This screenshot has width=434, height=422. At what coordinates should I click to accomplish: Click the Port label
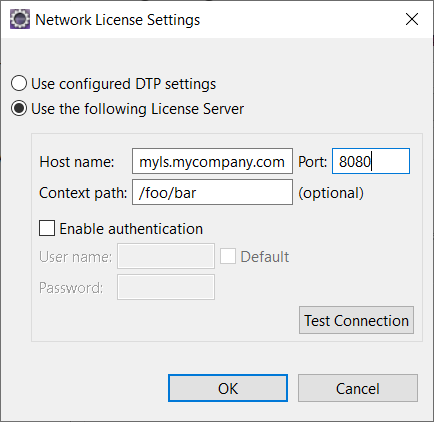tap(312, 162)
